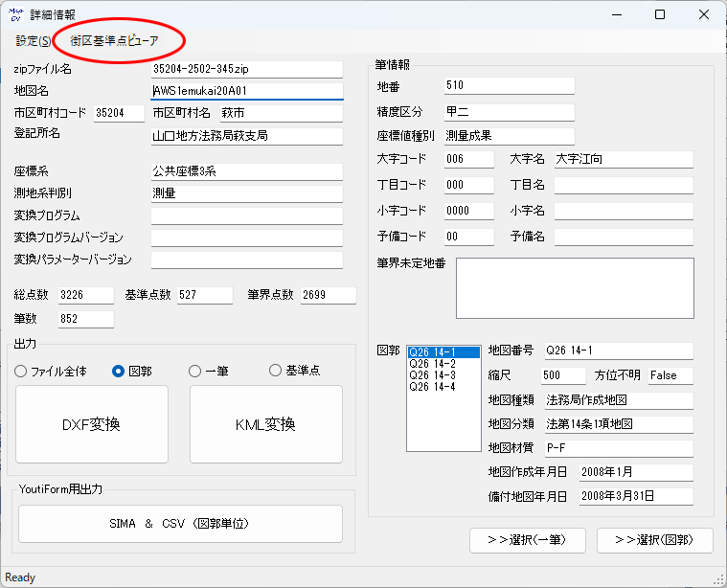Select the 一筆 radio button
The width and height of the screenshot is (727, 588).
(209, 371)
